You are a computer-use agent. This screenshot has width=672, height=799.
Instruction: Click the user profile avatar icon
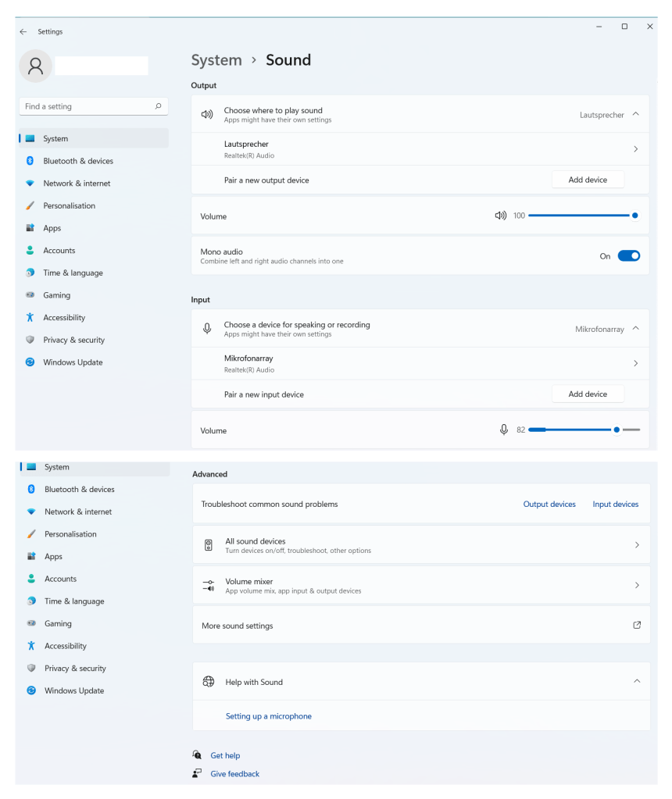point(35,66)
